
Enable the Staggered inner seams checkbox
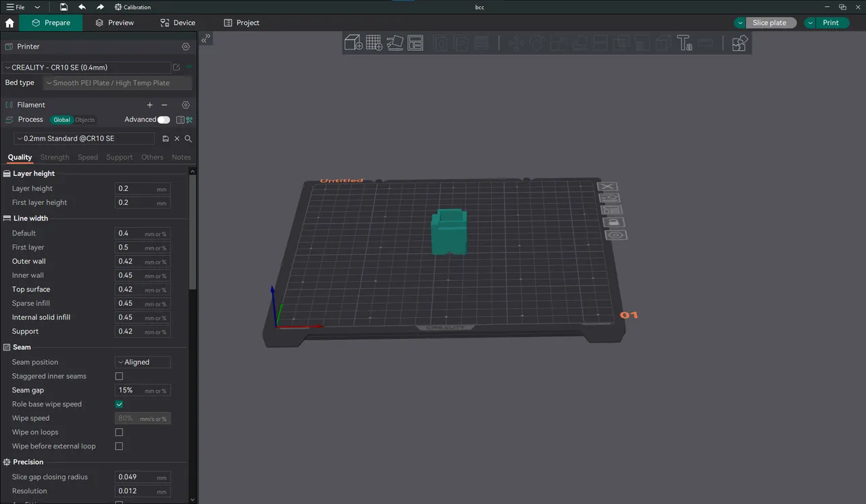[119, 376]
